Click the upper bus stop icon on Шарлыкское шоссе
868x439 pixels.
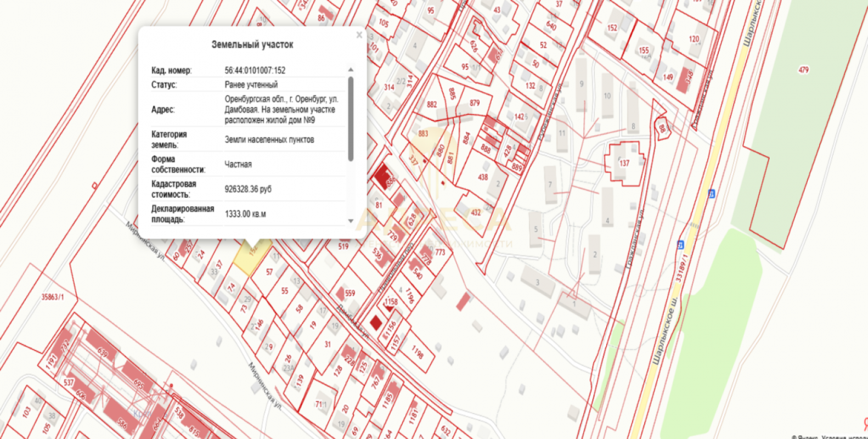pos(712,194)
